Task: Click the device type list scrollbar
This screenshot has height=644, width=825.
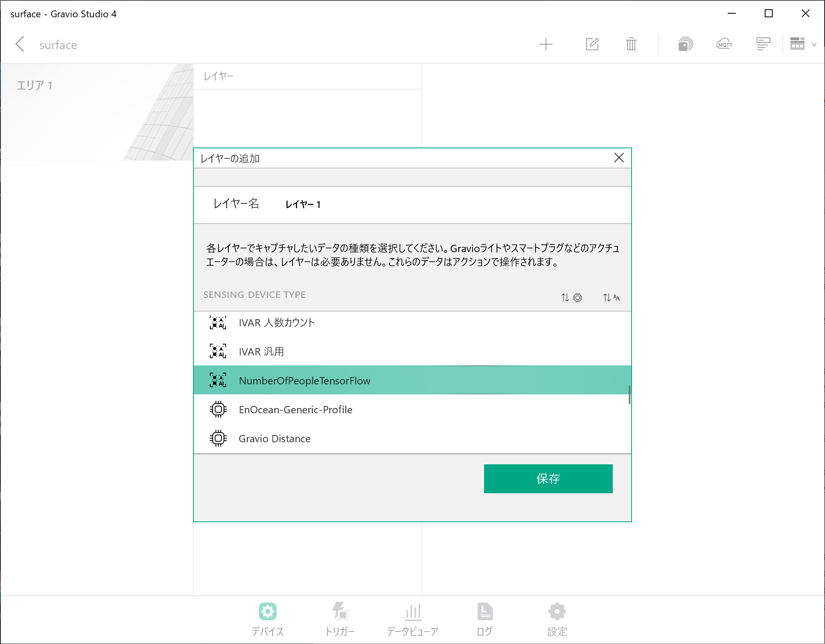Action: [630, 395]
